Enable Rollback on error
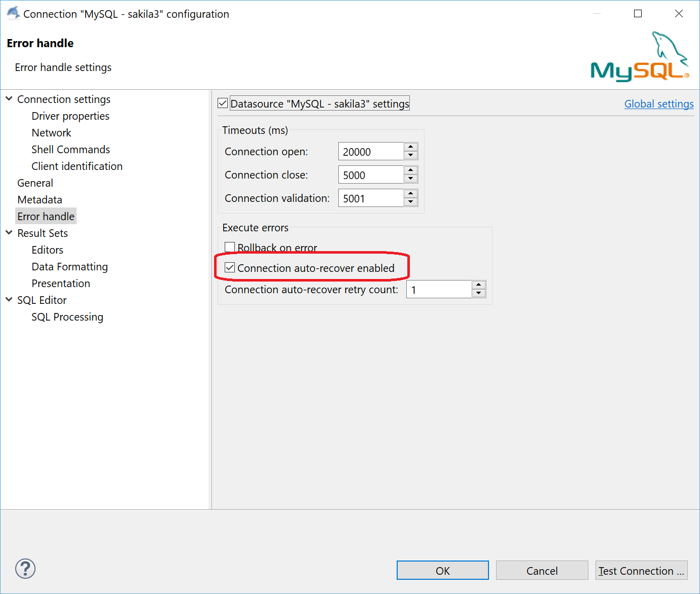Viewport: 700px width, 594px height. coord(230,247)
